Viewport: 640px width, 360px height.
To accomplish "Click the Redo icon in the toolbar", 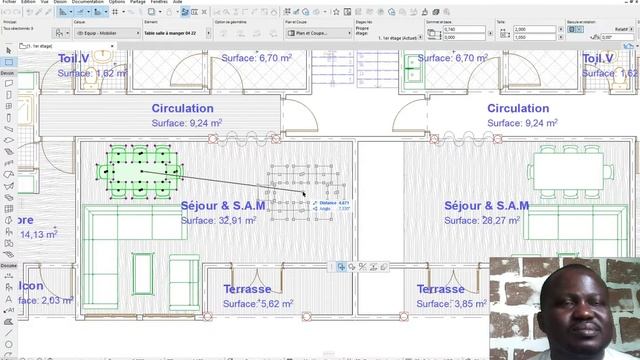I will [17, 12].
